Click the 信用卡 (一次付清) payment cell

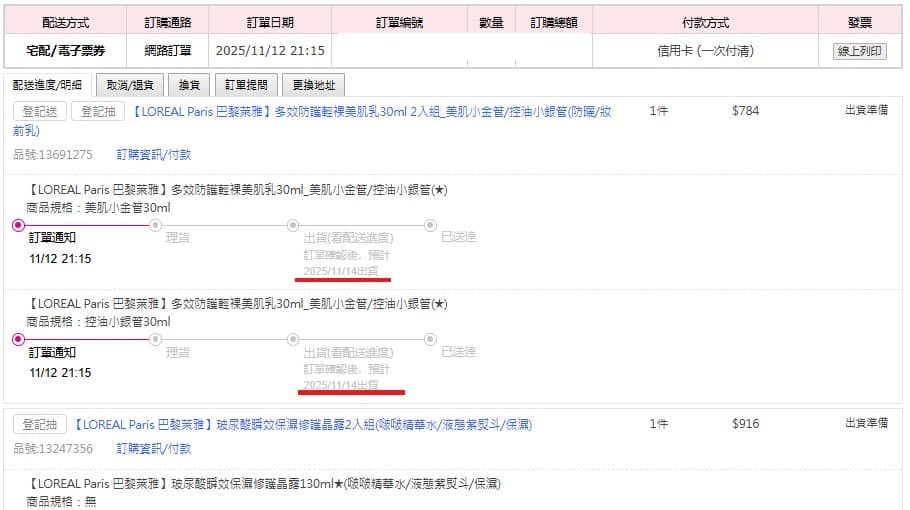(705, 50)
